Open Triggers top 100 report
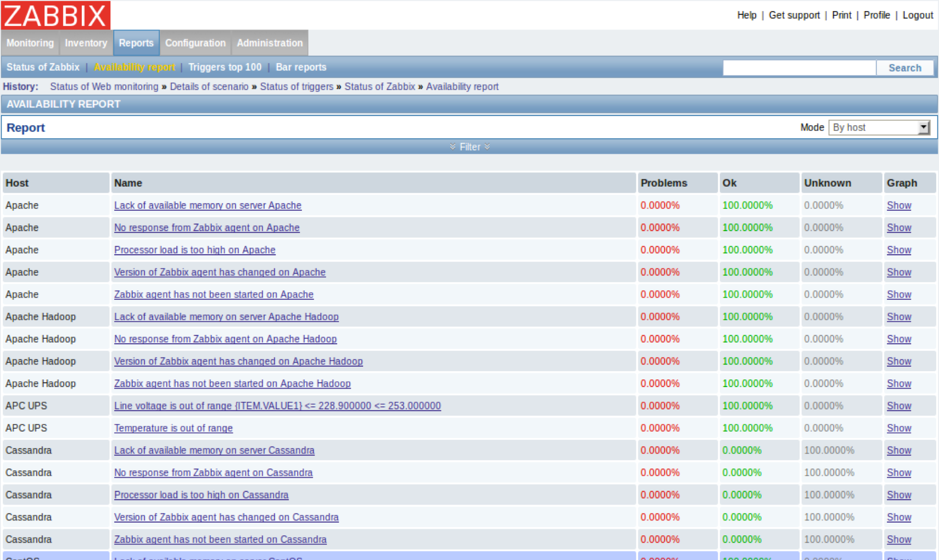Screen dimensions: 939x560 225,67
